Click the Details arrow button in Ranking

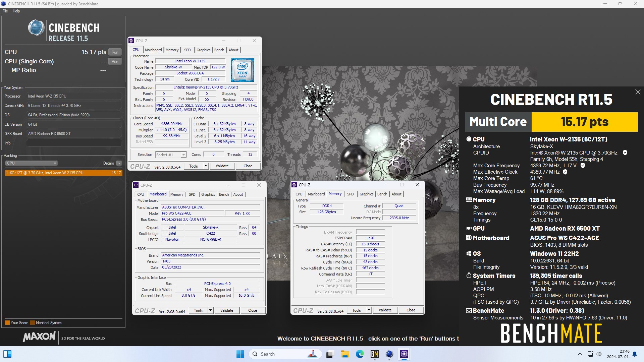(x=119, y=163)
